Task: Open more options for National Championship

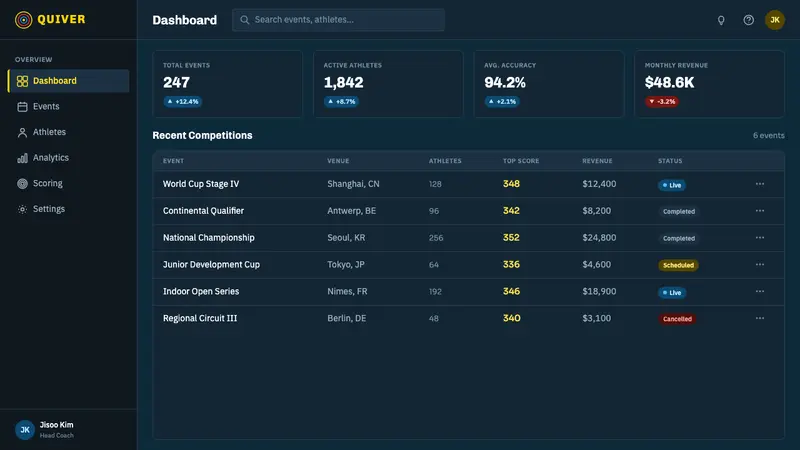Action: point(760,238)
